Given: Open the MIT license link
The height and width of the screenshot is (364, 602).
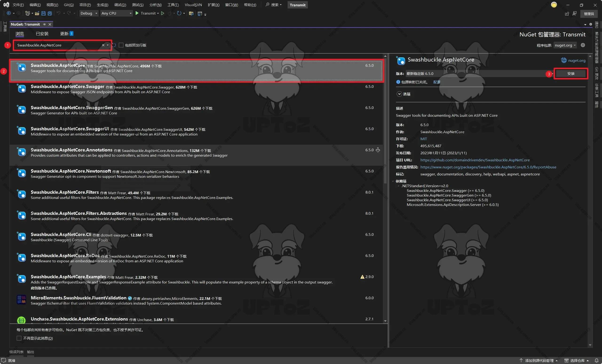Looking at the screenshot, I should (424, 139).
